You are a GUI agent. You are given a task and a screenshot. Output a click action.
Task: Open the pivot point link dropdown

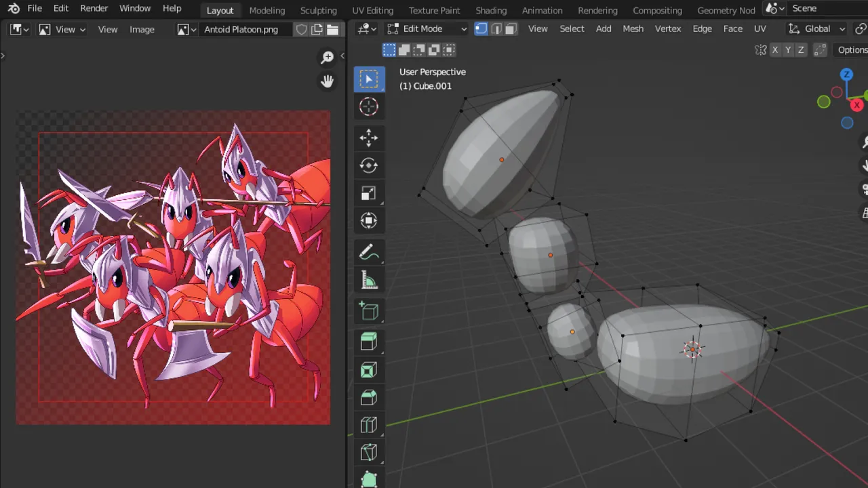(861, 28)
